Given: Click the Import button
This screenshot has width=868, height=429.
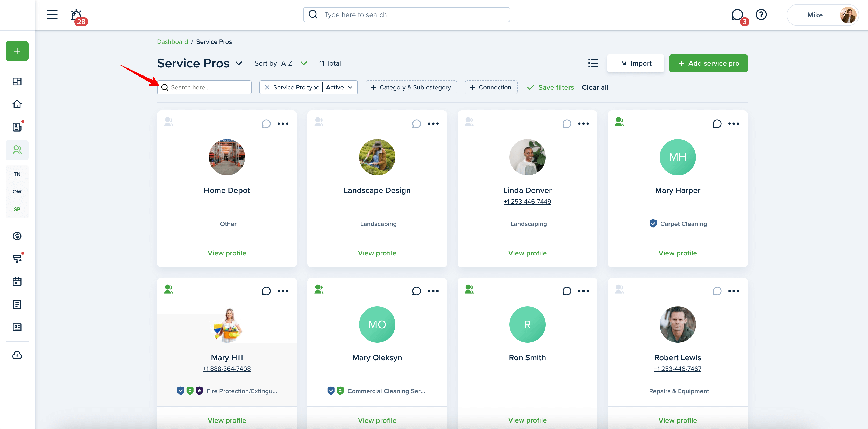Looking at the screenshot, I should pyautogui.click(x=636, y=63).
